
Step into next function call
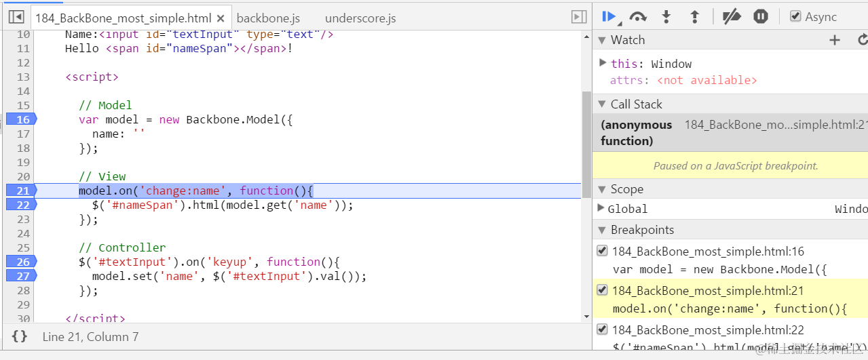(x=666, y=17)
